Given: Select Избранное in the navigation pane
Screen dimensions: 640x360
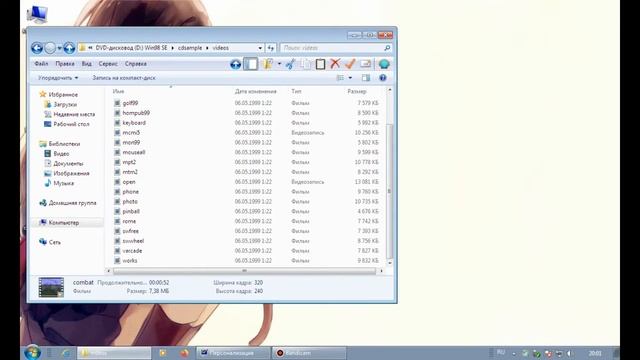Looking at the screenshot, I should point(59,94).
